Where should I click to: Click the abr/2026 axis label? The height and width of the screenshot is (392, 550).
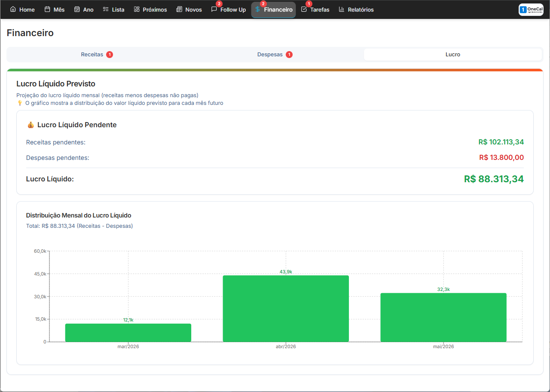click(286, 346)
